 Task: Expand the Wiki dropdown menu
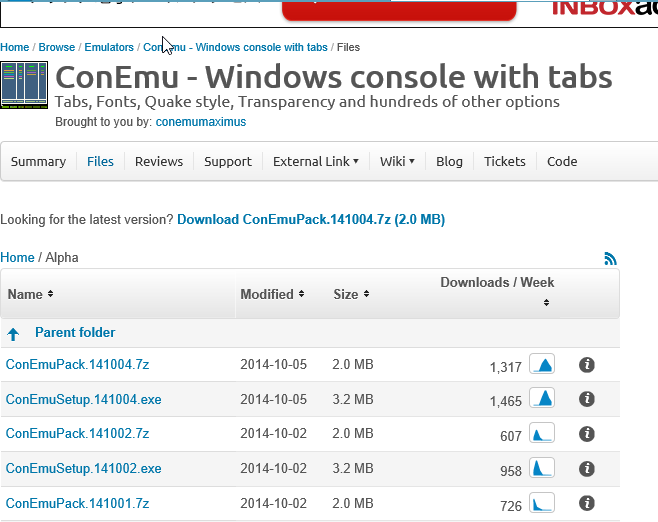coord(397,162)
